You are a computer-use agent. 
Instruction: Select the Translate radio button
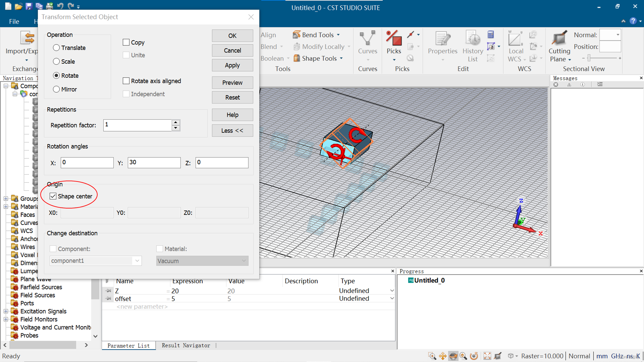tap(56, 48)
